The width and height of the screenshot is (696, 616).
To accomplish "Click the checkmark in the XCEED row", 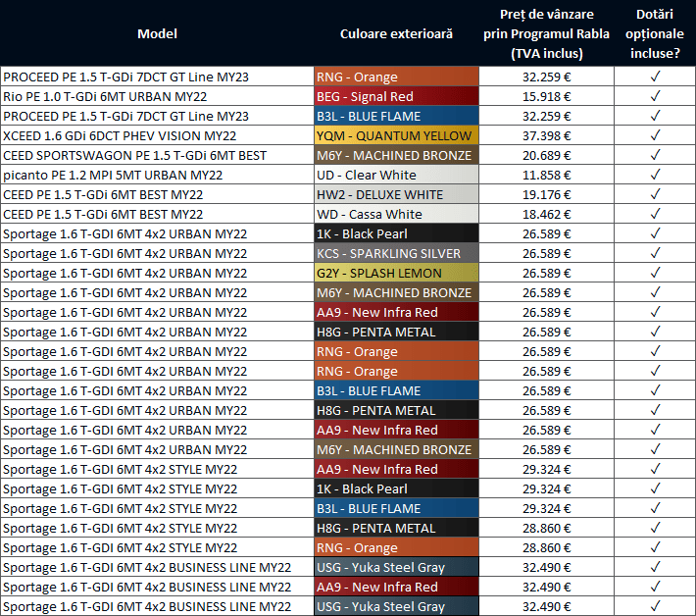I will coord(655,135).
